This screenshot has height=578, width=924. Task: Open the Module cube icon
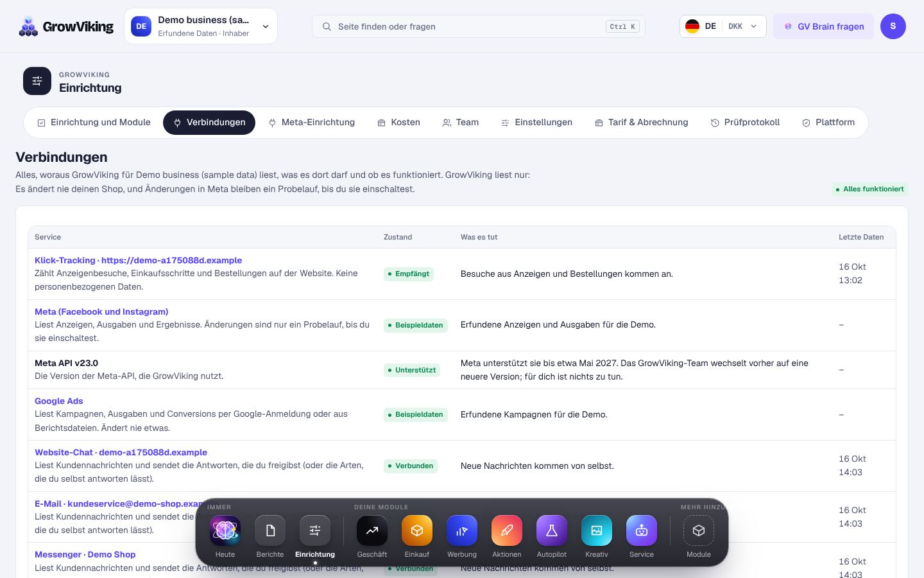(x=699, y=530)
